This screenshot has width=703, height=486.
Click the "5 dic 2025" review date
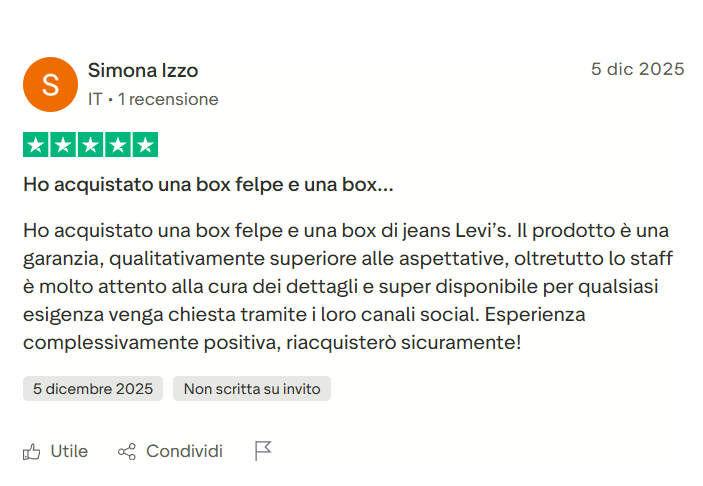coord(637,69)
